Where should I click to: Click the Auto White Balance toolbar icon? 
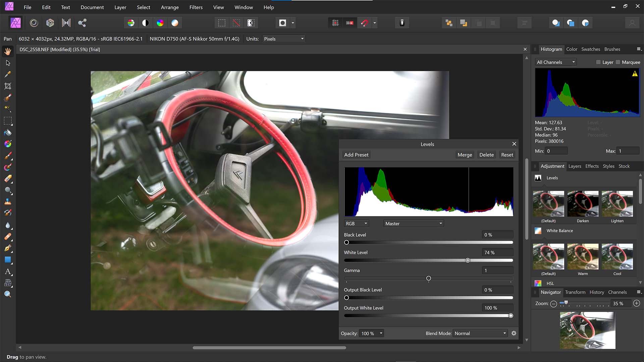175,23
